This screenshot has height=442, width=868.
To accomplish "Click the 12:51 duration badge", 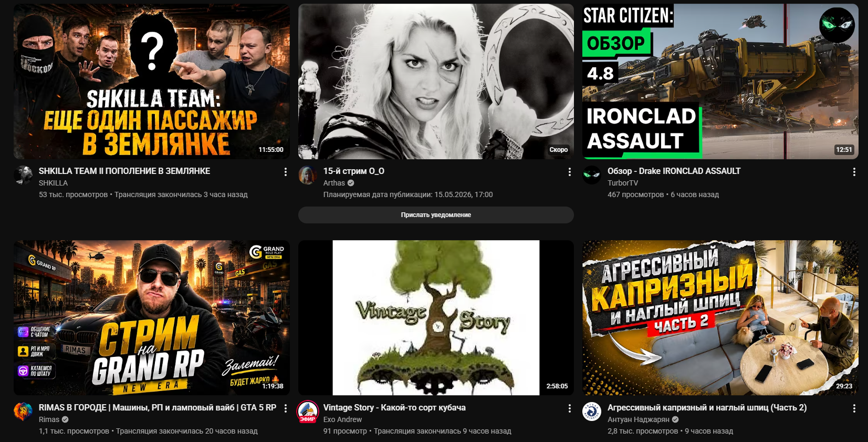I will 844,150.
